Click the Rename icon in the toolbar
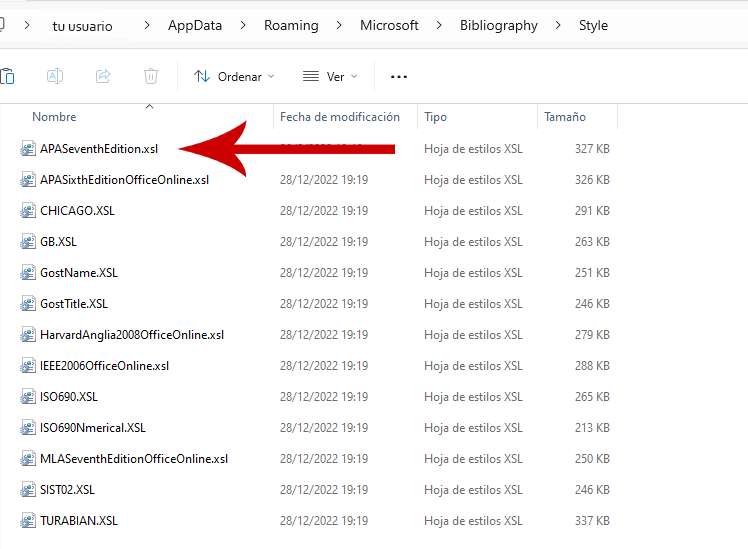 click(55, 76)
